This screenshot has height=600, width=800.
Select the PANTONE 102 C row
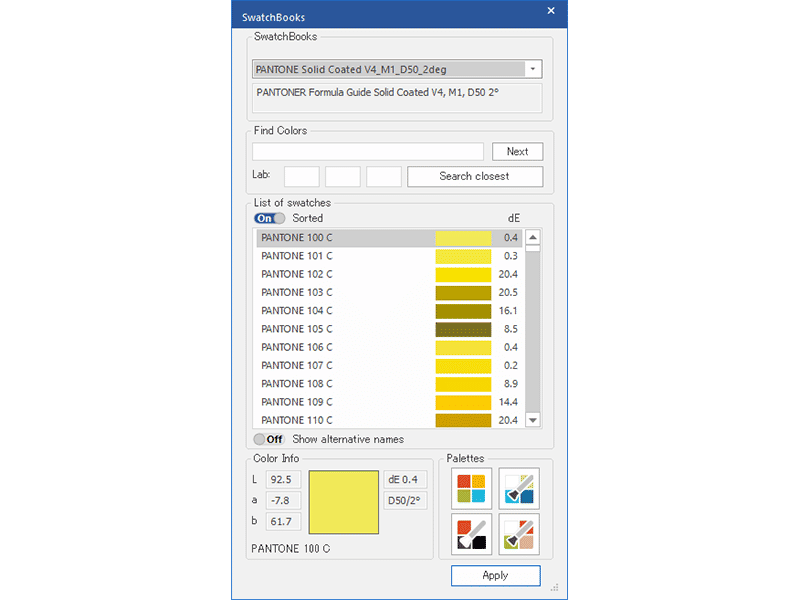click(x=389, y=274)
